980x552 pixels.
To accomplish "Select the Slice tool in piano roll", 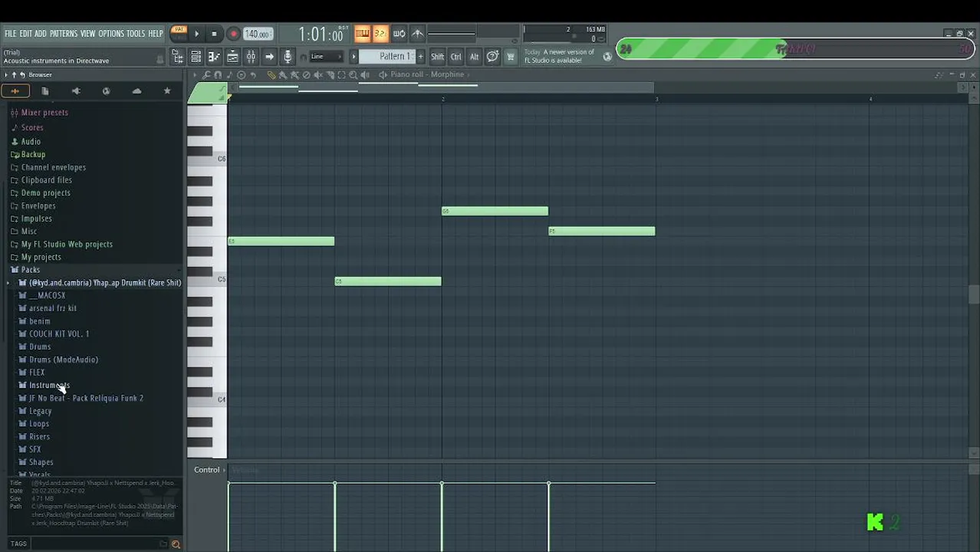I will 330,75.
